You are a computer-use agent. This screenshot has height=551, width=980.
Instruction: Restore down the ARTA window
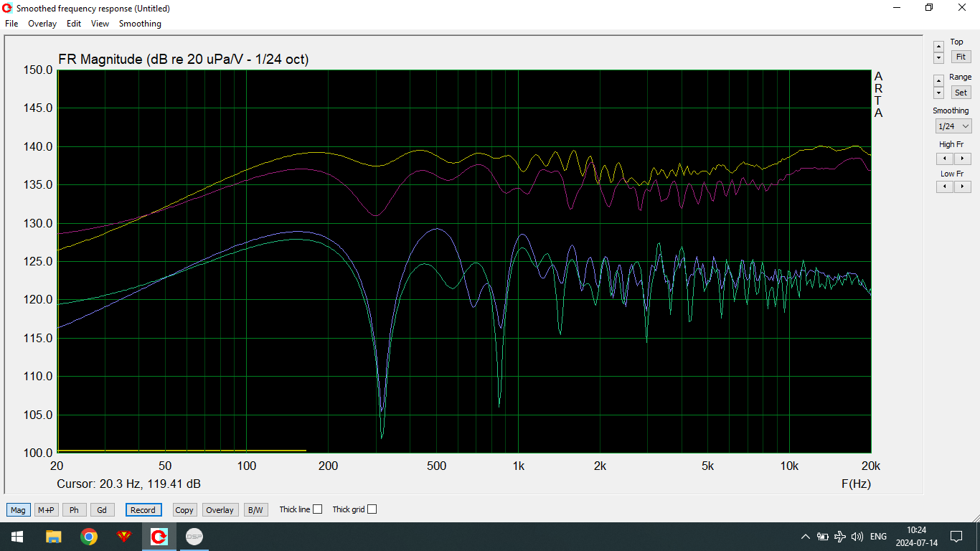coord(929,8)
